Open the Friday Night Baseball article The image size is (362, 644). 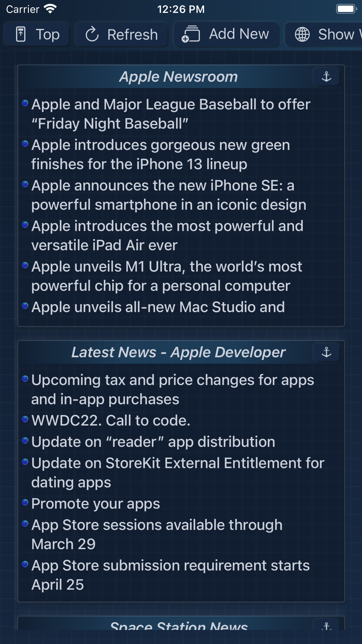coord(171,114)
